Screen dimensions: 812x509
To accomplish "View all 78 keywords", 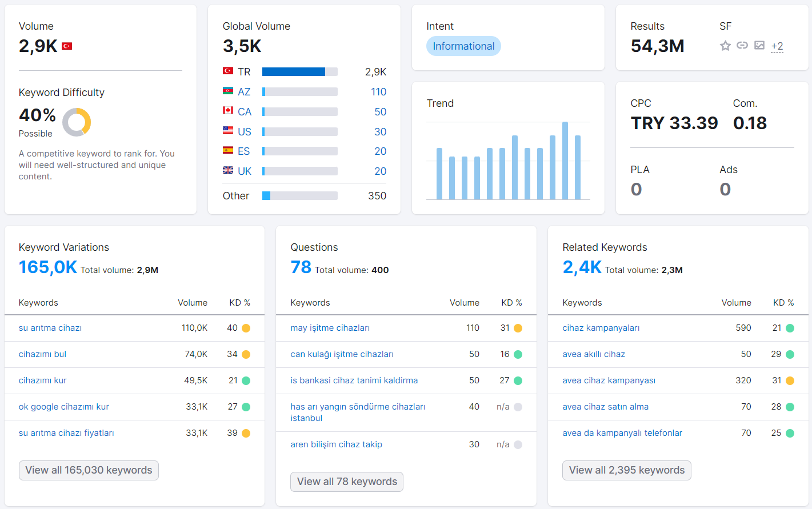I will 347,482.
